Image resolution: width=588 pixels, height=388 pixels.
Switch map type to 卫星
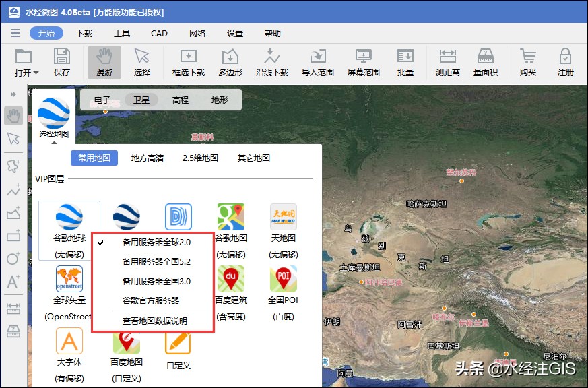coord(141,100)
